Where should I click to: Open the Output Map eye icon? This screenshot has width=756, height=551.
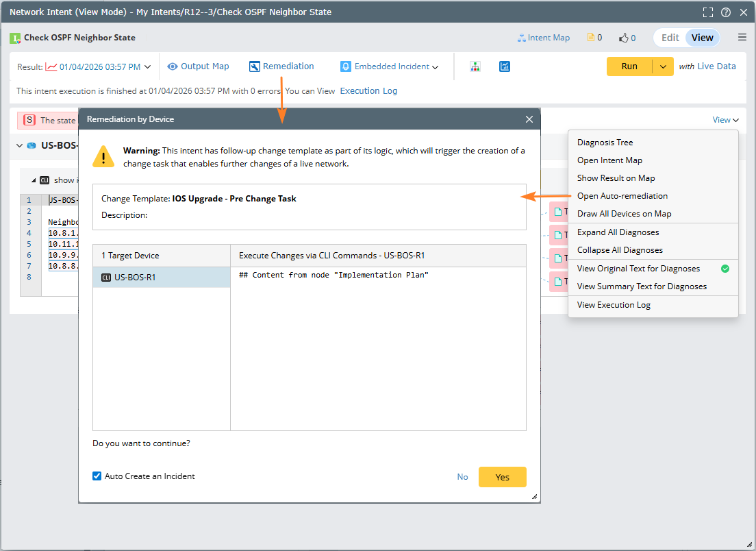tap(173, 66)
